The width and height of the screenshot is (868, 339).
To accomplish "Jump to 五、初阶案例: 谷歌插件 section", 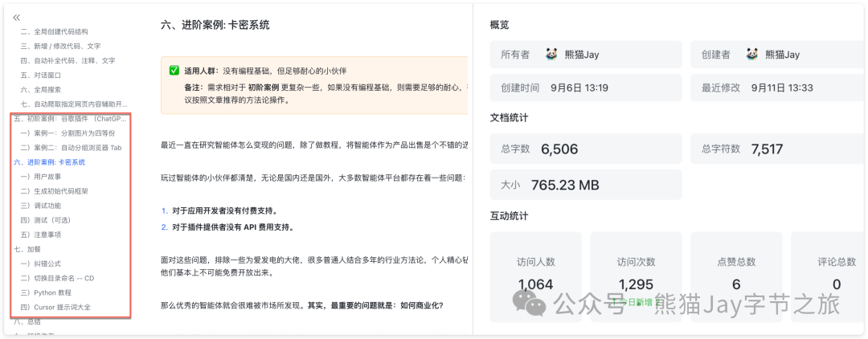I will 70,118.
